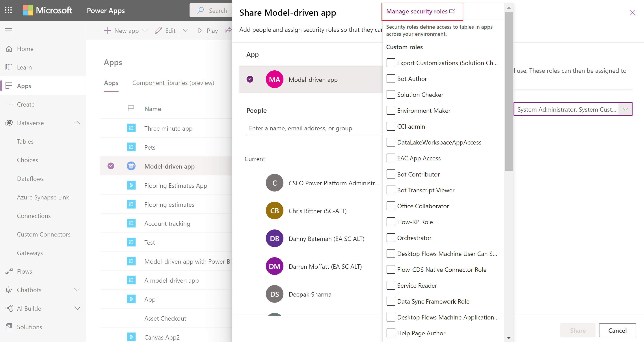The image size is (644, 342).
Task: Check the Bot Contributor role checkbox
Action: (391, 174)
